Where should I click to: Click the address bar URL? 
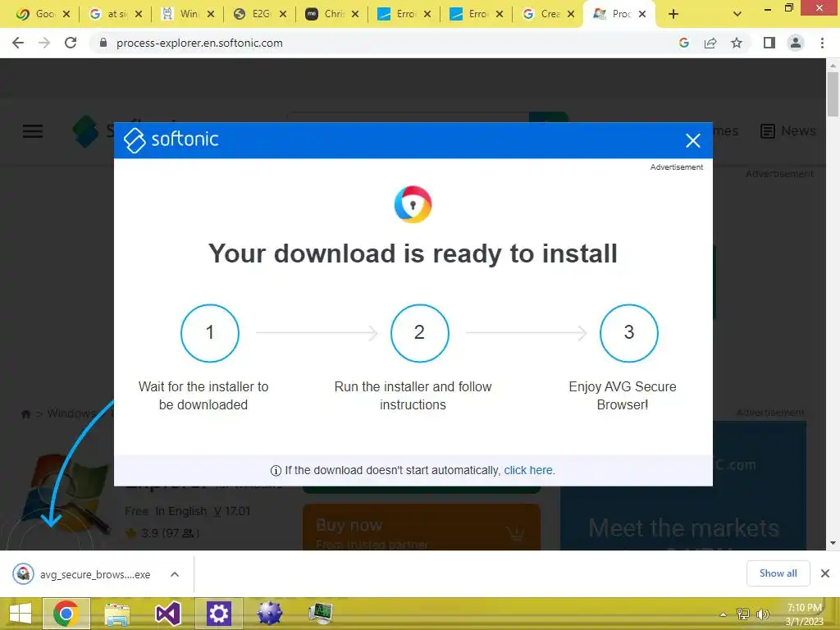199,43
